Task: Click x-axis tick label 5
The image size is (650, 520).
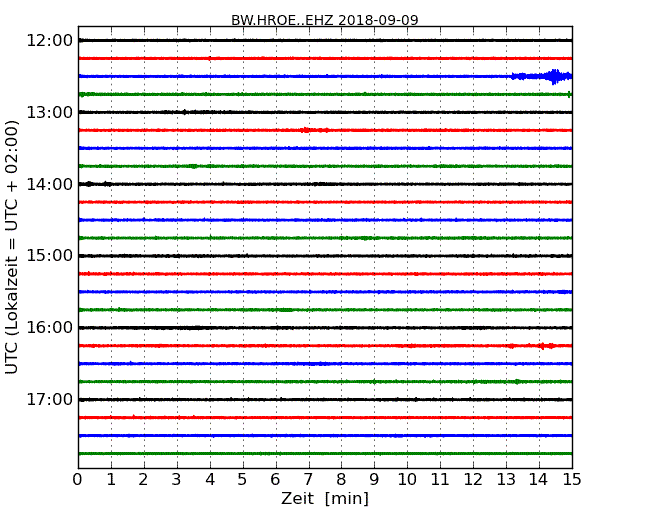Action: pos(242,480)
